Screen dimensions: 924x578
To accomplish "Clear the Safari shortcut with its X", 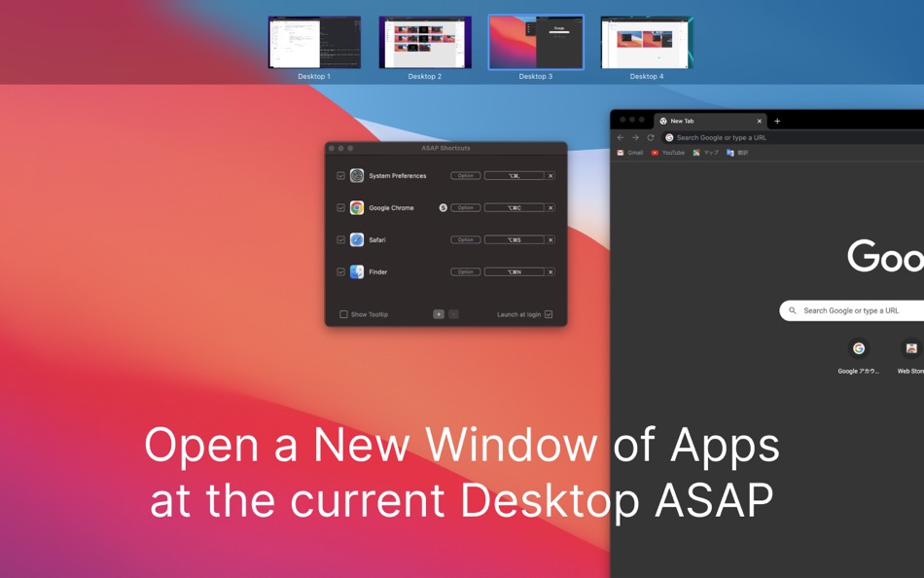I will pos(551,239).
